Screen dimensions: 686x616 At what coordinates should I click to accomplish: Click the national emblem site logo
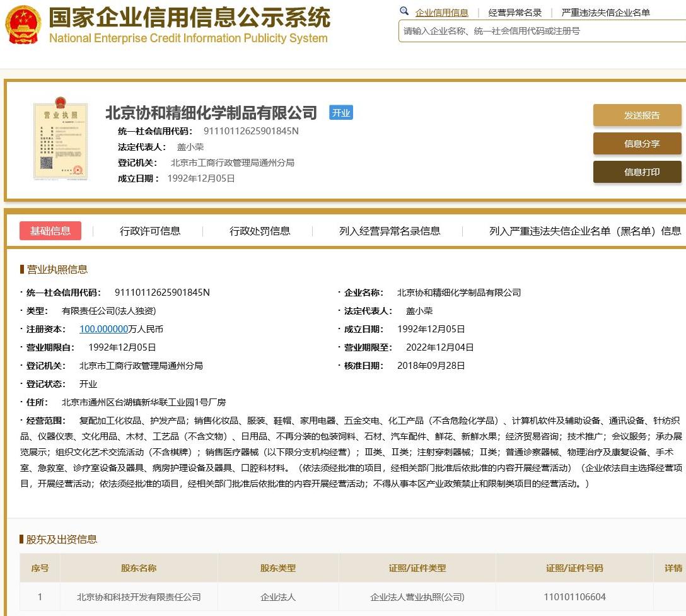click(21, 25)
